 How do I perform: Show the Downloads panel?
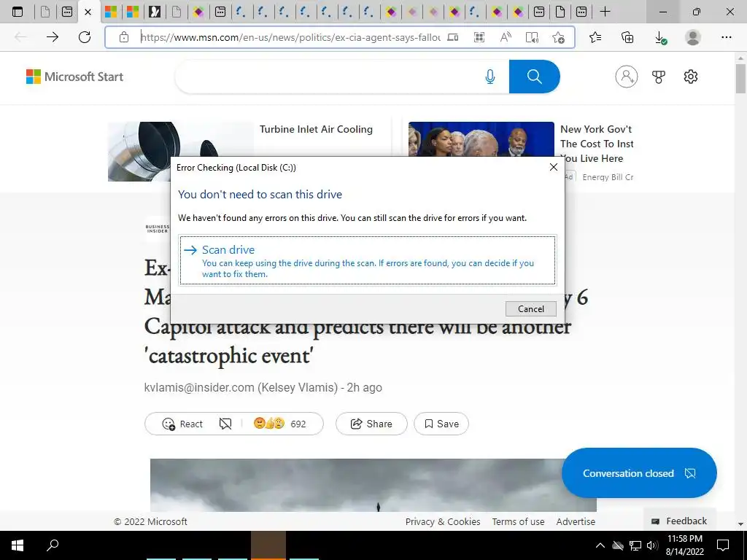[660, 37]
